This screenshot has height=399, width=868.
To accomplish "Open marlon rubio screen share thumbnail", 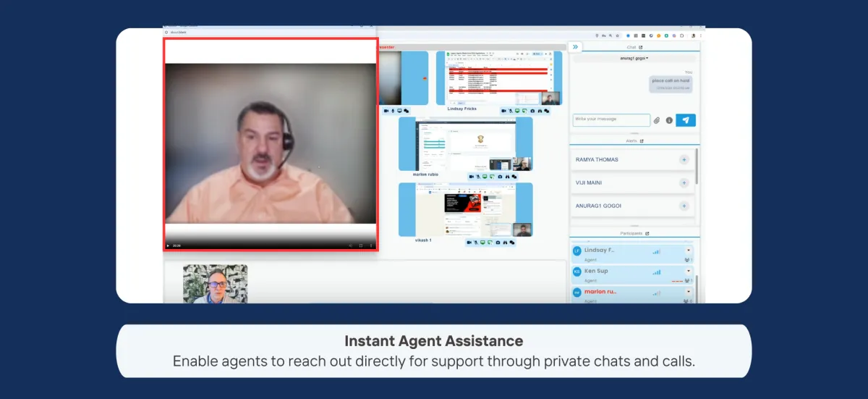I will click(x=466, y=144).
